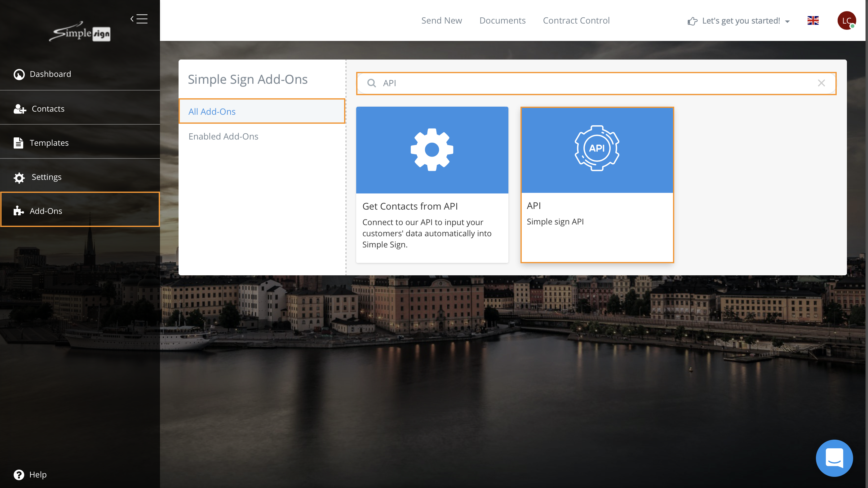Go to Contacts in the sidebar
The image size is (868, 488).
(80, 109)
